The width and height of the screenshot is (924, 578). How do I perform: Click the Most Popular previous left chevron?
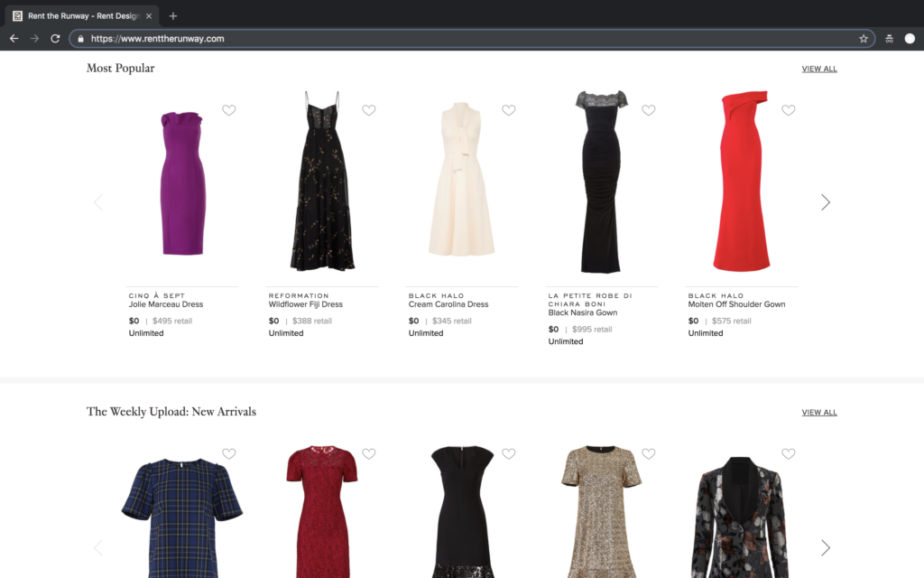(98, 202)
